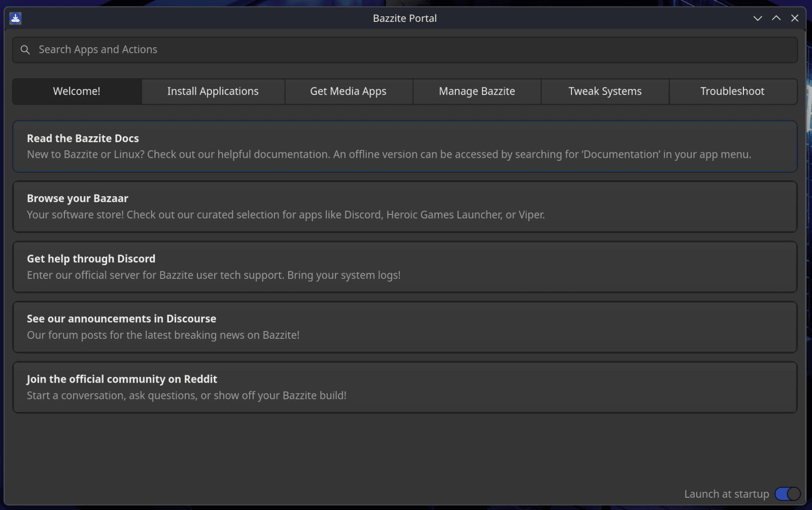The image size is (812, 510).
Task: Click the 'Bazzite Portal' window title text
Action: (x=405, y=18)
